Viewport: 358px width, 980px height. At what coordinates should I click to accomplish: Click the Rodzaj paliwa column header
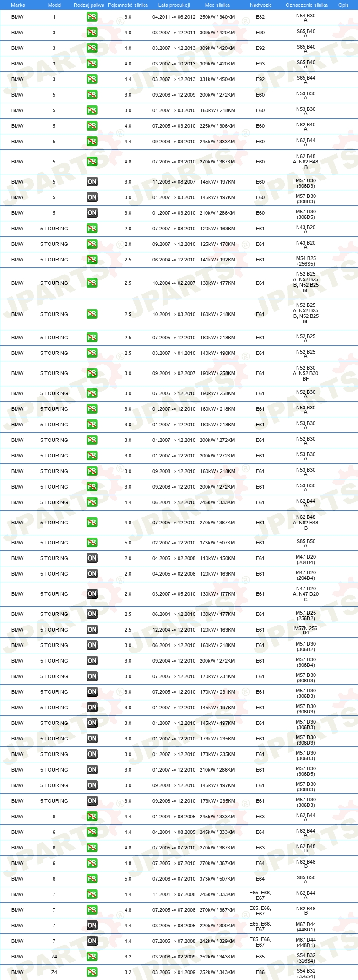click(x=89, y=5)
